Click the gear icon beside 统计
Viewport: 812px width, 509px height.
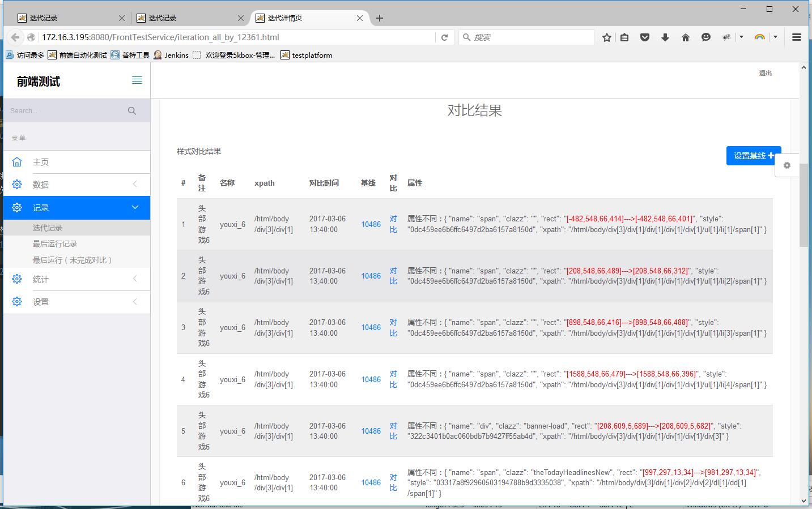(x=17, y=279)
